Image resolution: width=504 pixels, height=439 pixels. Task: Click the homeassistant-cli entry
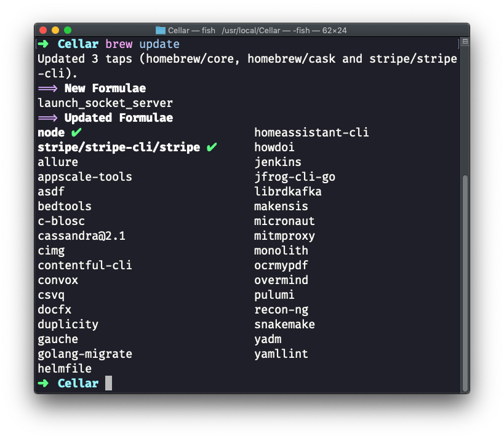311,132
